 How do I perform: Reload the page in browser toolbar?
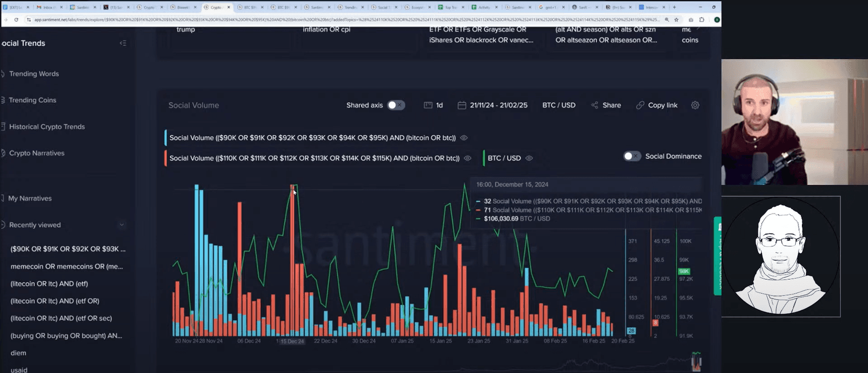[x=16, y=19]
